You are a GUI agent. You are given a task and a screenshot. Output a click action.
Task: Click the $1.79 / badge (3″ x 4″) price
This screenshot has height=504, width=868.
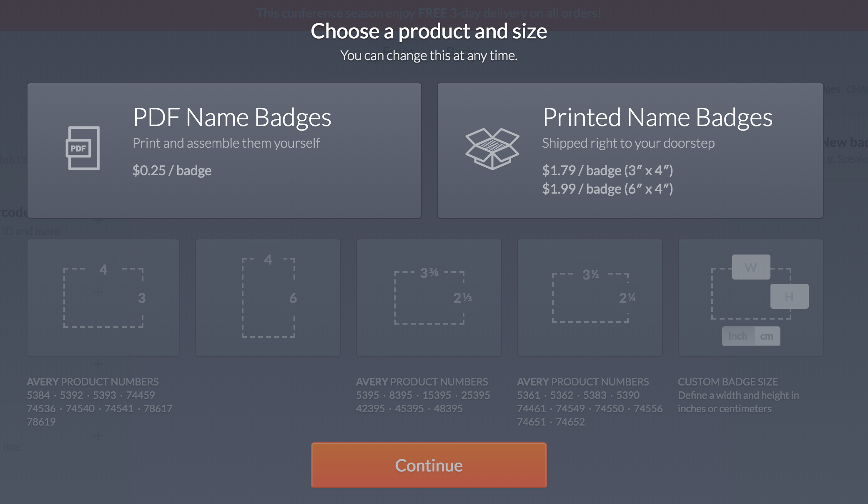click(x=608, y=171)
